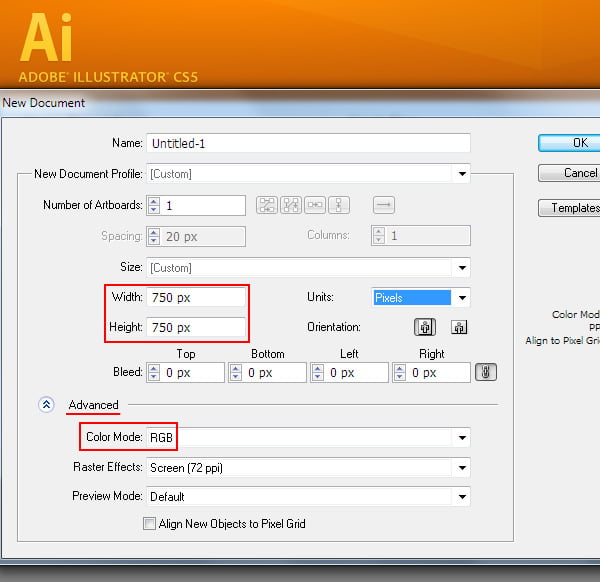
Task: Collapse the Advanced section chevron
Action: point(46,404)
